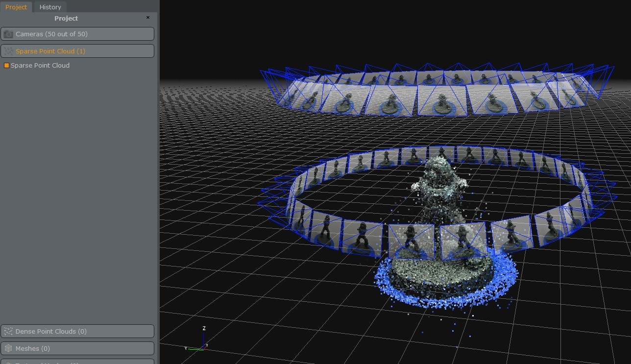
Task: Select the Project tab
Action: (x=16, y=7)
